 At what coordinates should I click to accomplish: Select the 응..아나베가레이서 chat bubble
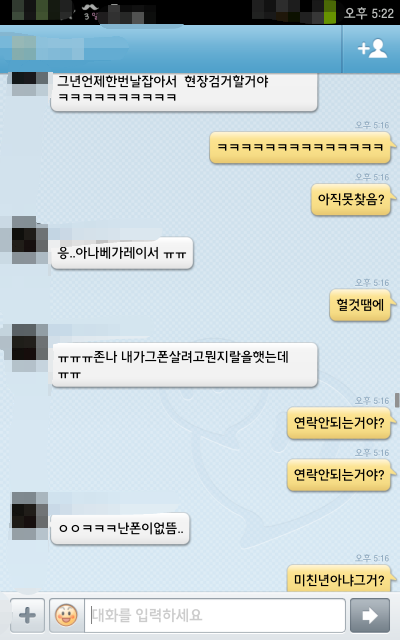tap(122, 253)
